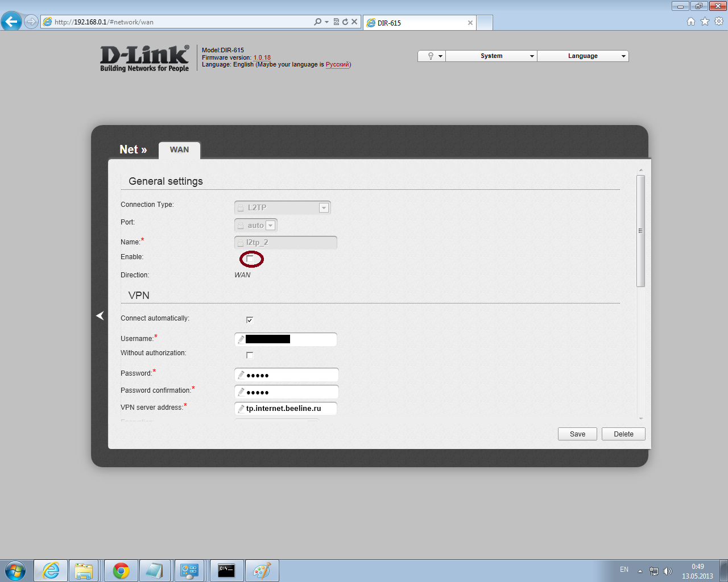
Task: Open Windows Explorer from the taskbar
Action: point(84,571)
